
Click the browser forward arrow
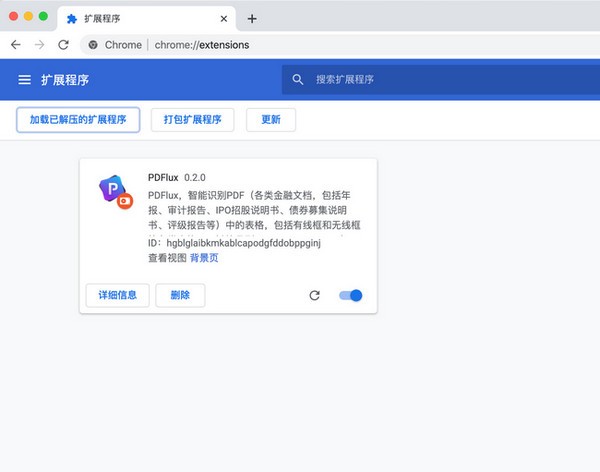click(39, 45)
